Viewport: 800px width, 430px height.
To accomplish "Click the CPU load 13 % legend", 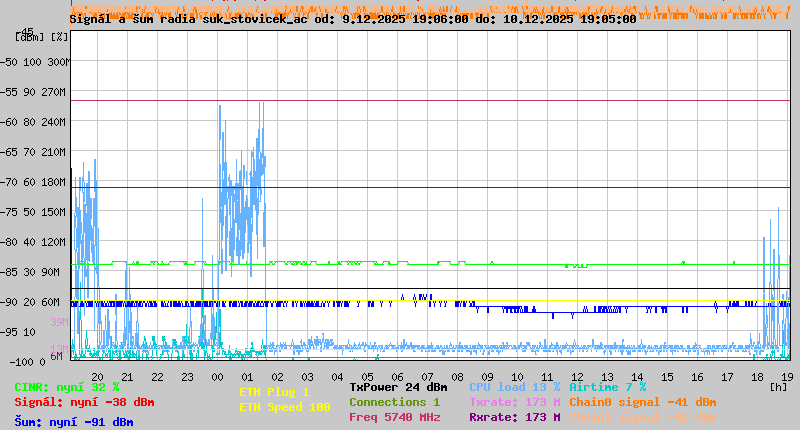I will click(514, 387).
